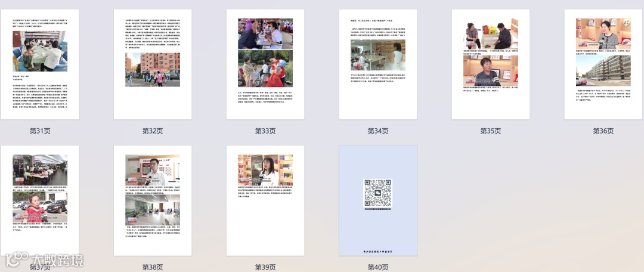Select the label 第32页
Screen dimensions: 644x272
click(153, 131)
